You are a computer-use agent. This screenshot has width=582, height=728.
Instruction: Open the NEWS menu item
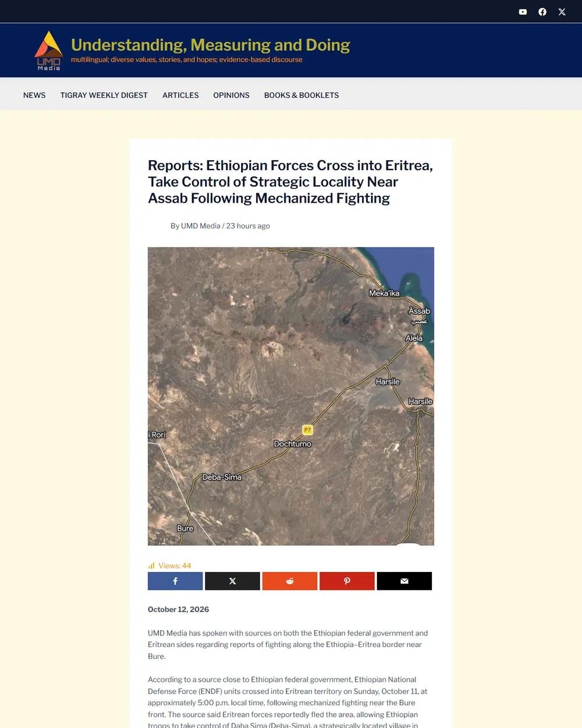(34, 95)
